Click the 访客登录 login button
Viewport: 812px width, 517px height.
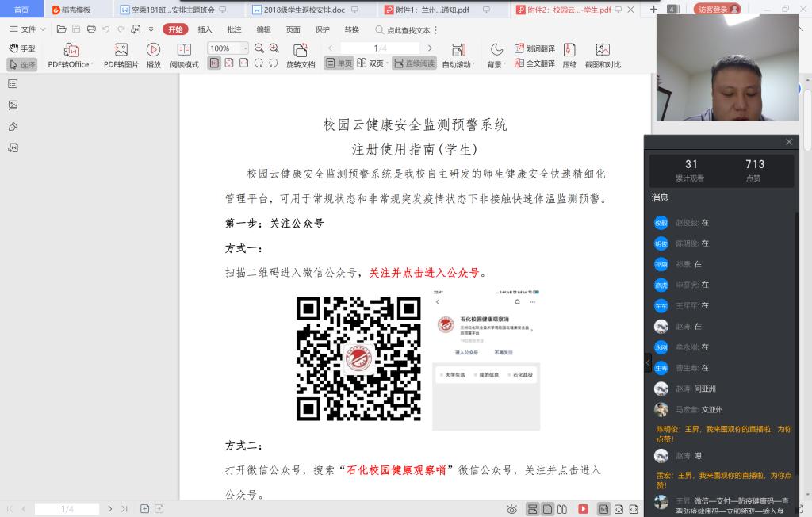(717, 10)
